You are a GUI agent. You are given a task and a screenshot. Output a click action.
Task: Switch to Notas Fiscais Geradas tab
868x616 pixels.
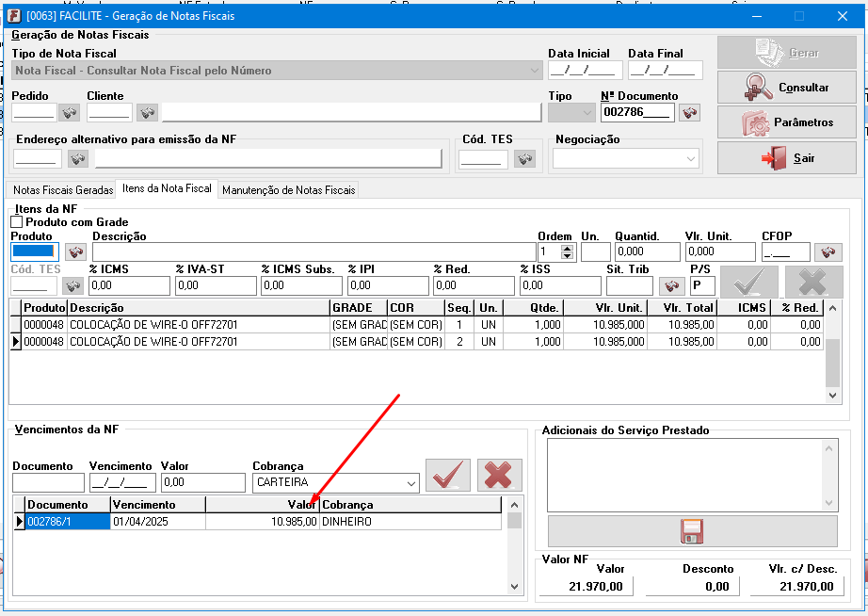pos(63,190)
